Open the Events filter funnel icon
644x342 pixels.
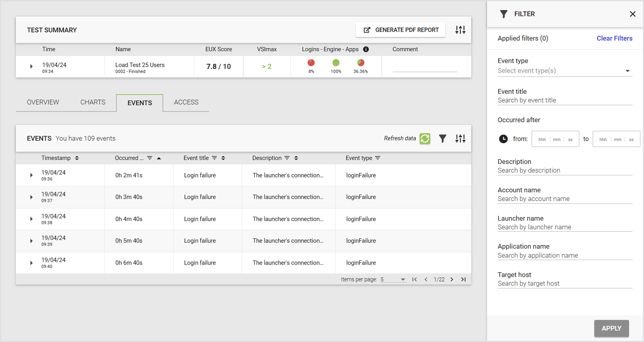click(x=442, y=139)
